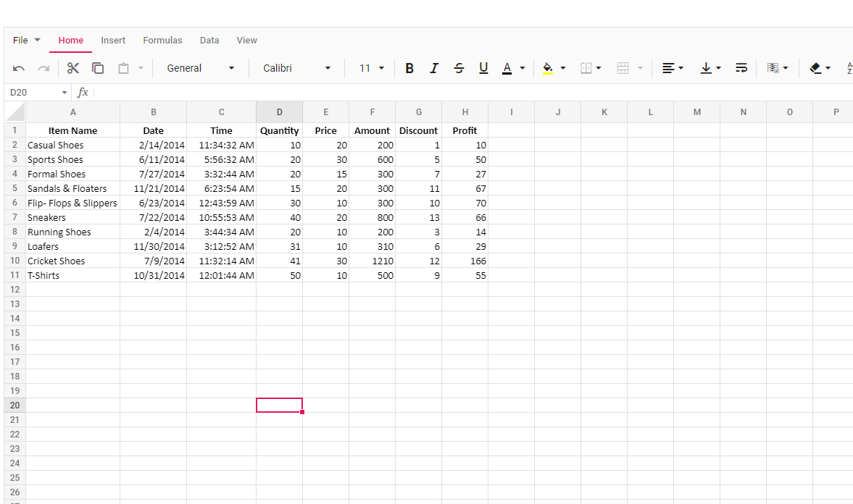
Task: Open the General number format dropdown
Action: [201, 68]
